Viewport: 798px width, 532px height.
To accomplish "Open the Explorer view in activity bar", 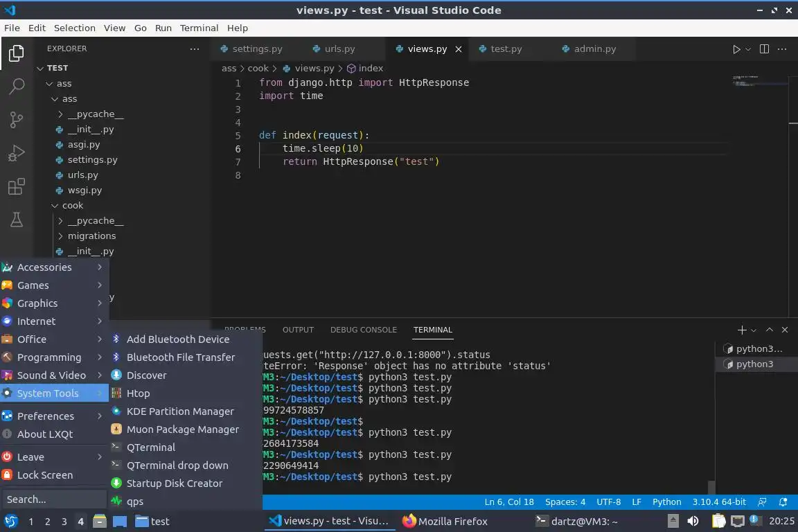I will tap(17, 53).
